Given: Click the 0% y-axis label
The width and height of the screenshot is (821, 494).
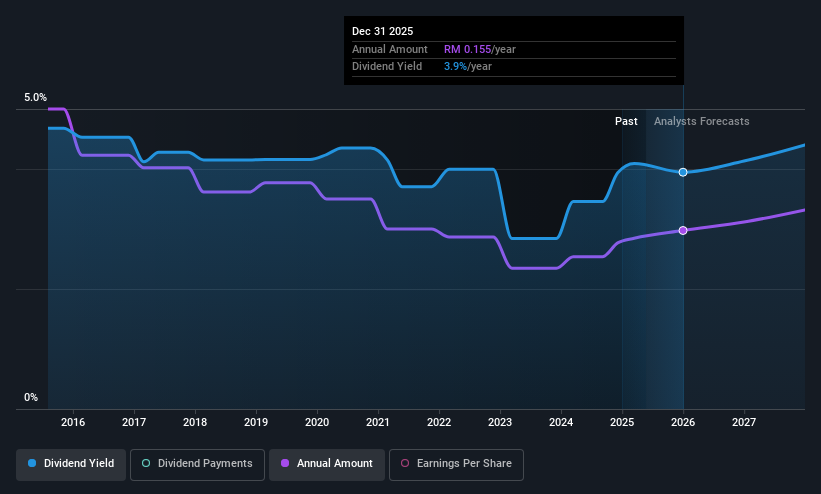Looking at the screenshot, I should tap(31, 398).
